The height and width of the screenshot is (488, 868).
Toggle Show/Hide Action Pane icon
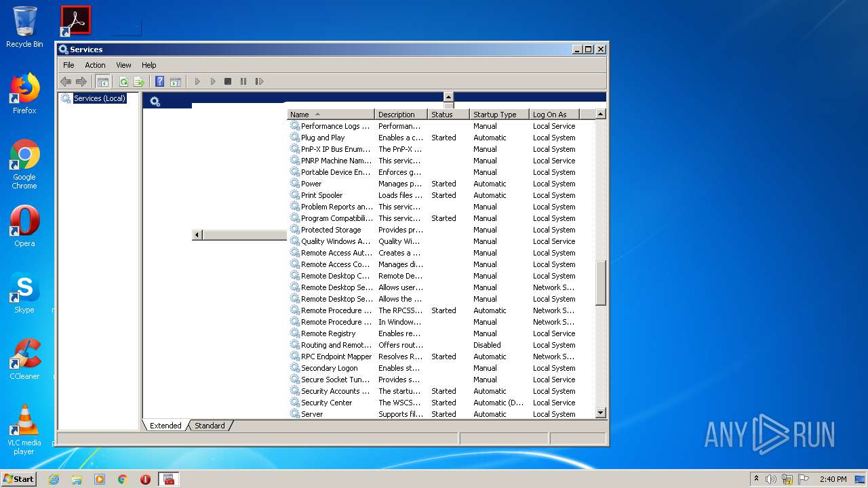click(176, 81)
